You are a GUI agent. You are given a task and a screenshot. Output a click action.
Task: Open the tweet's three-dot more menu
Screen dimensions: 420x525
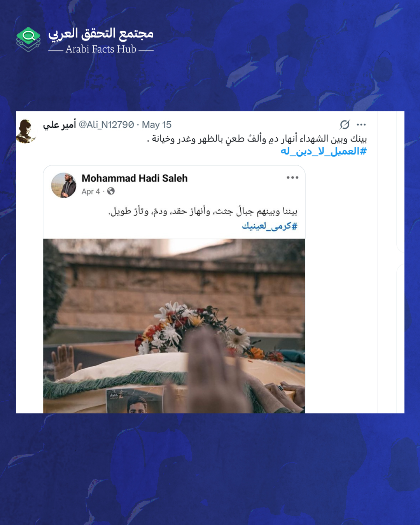click(361, 125)
